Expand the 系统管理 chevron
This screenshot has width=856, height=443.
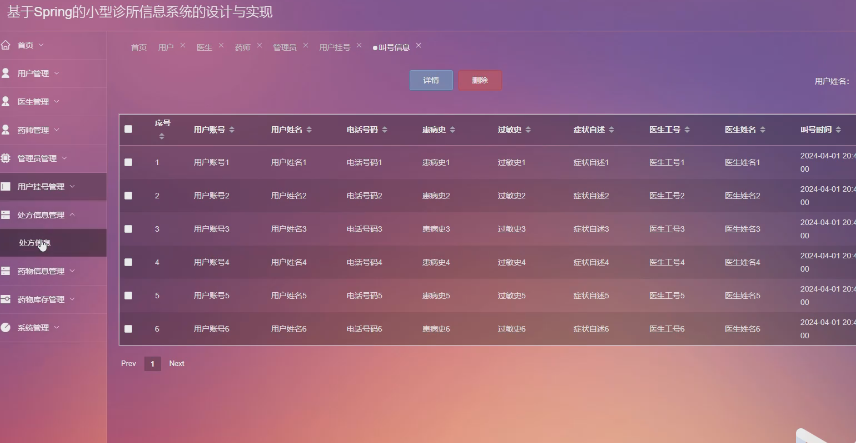(57, 328)
